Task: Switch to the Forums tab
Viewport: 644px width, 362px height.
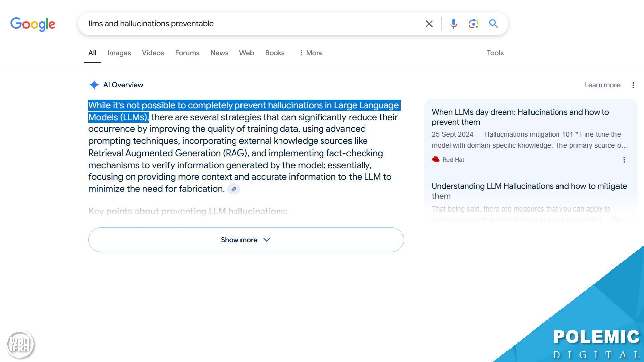Action: pos(187,53)
